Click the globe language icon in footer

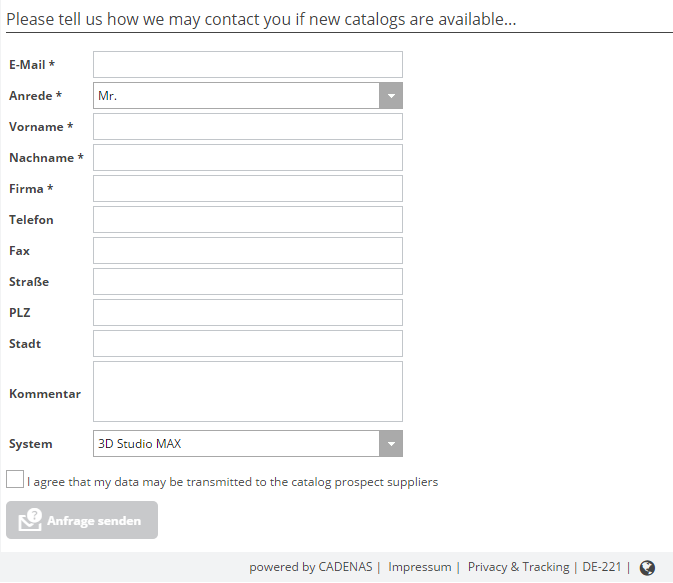(x=647, y=568)
